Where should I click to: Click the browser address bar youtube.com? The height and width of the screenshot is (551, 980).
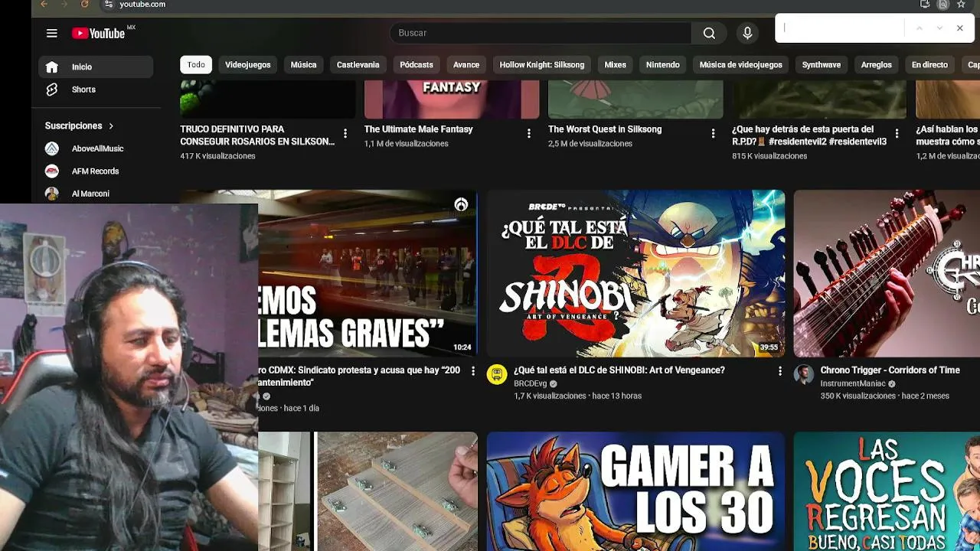tap(142, 5)
